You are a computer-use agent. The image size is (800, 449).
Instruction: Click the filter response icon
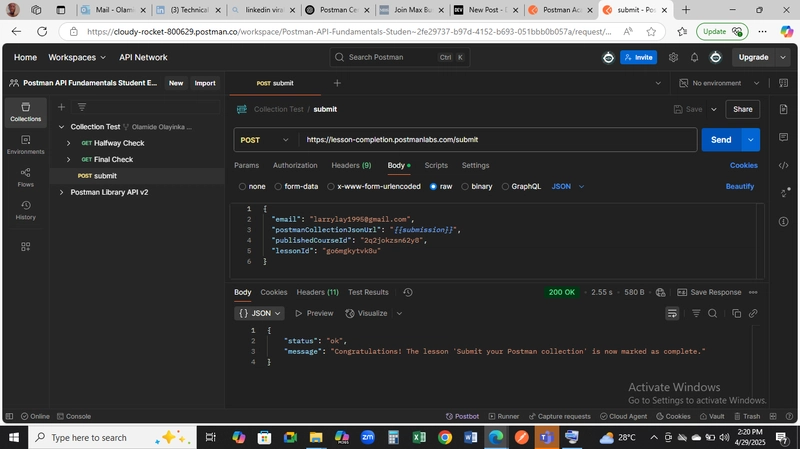(x=696, y=313)
